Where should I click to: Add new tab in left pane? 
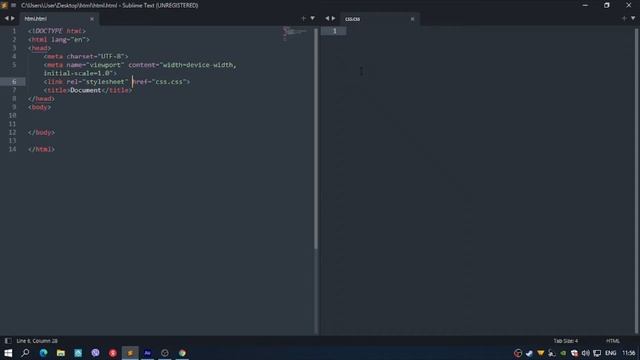[x=303, y=18]
